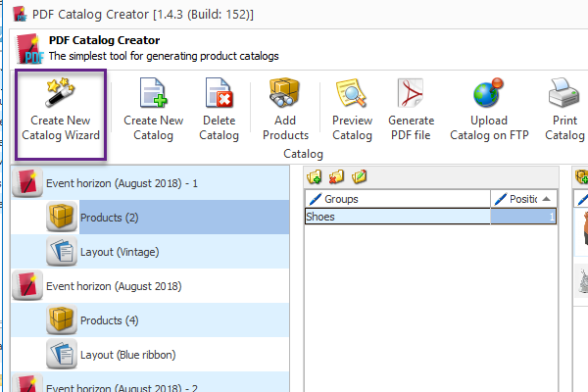Click edit group folder icon with pencil
This screenshot has height=392, width=588.
(359, 176)
